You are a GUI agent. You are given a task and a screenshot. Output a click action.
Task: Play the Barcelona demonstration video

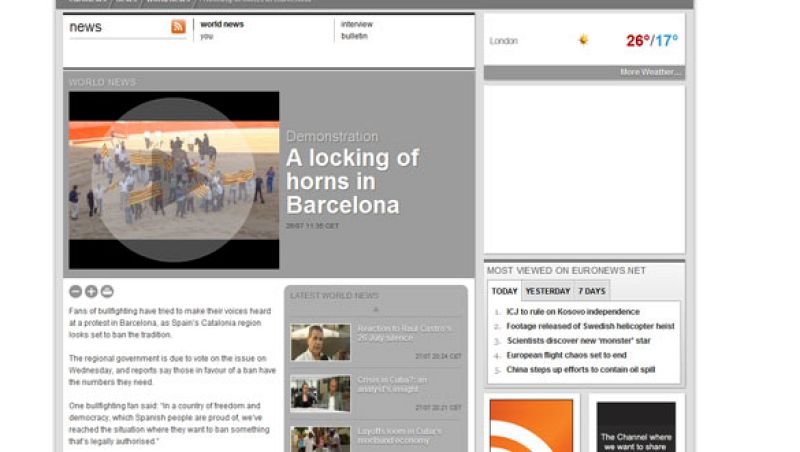[x=174, y=180]
